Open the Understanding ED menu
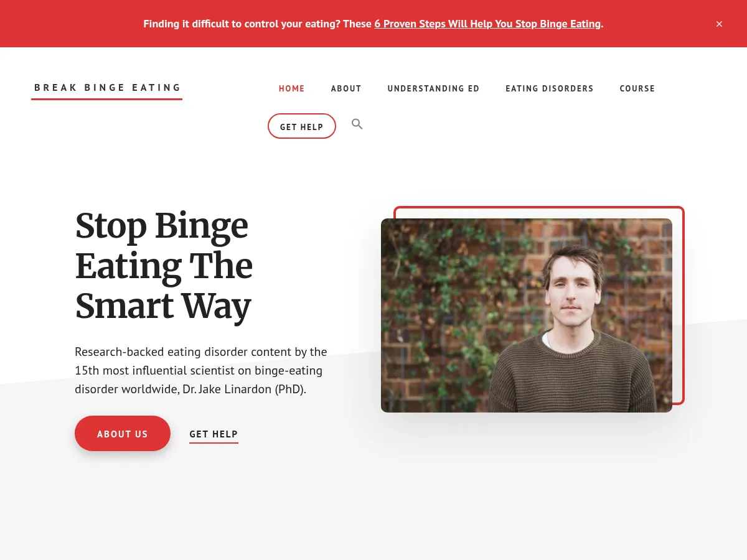The height and width of the screenshot is (560, 747). (x=433, y=88)
